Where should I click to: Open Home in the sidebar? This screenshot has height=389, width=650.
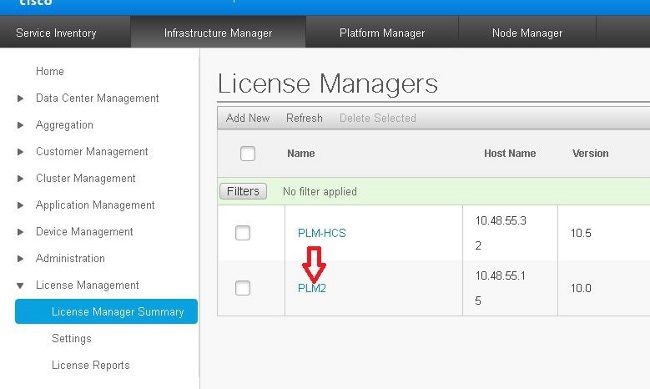pyautogui.click(x=50, y=71)
